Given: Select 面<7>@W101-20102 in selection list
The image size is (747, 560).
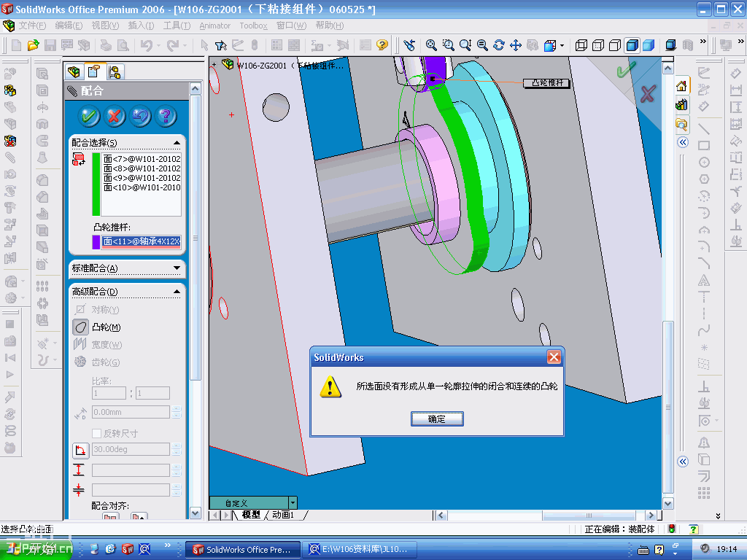Looking at the screenshot, I should (x=142, y=159).
